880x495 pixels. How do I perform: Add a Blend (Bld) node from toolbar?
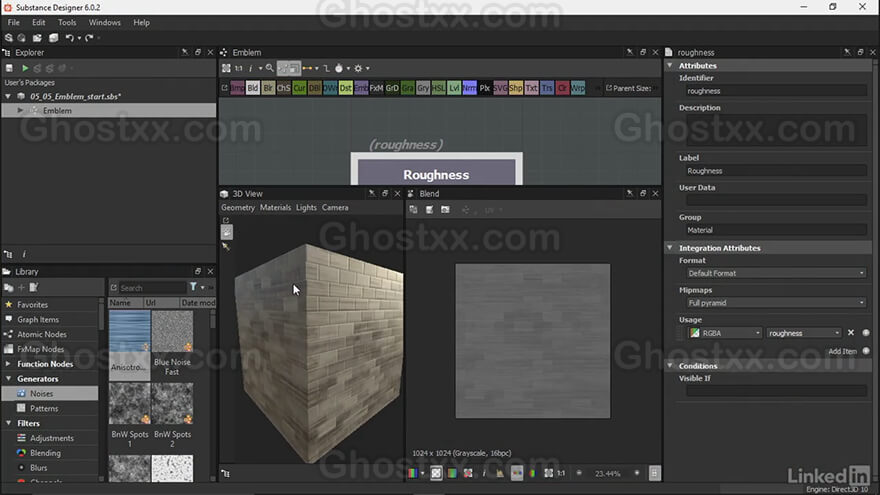253,88
